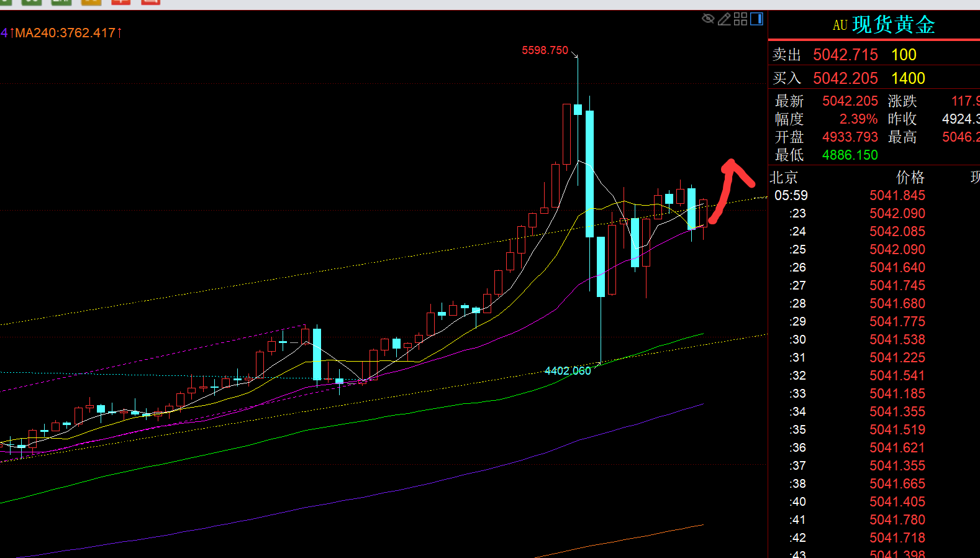Select the :34 tick row price
This screenshot has height=558, width=980.
pos(897,412)
